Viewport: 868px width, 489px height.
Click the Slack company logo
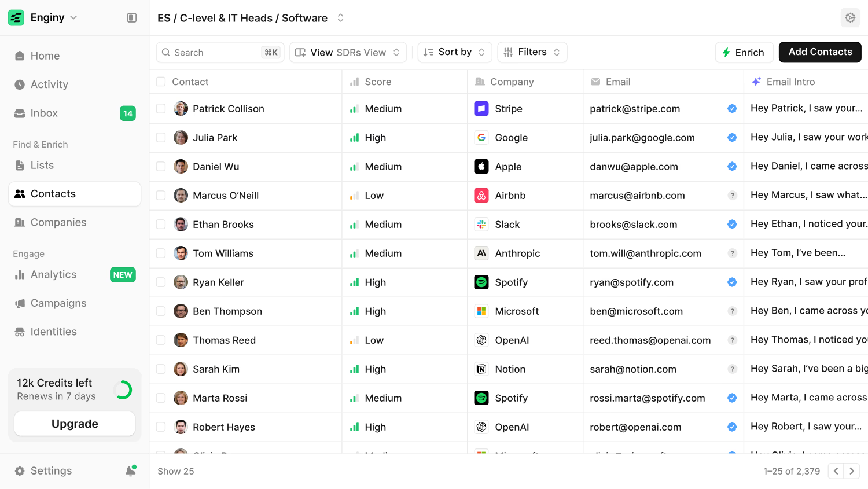coord(481,225)
